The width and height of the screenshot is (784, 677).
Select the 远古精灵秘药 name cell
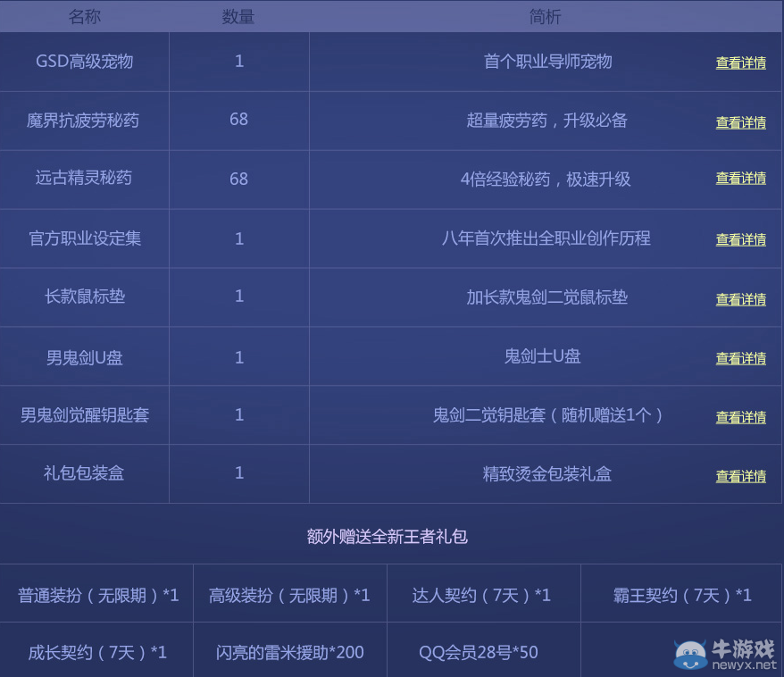[x=84, y=178]
